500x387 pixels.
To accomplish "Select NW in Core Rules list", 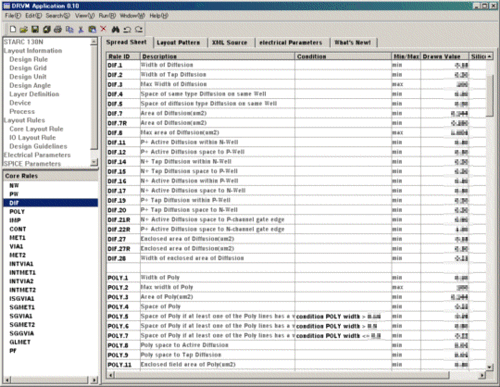I will [14, 185].
